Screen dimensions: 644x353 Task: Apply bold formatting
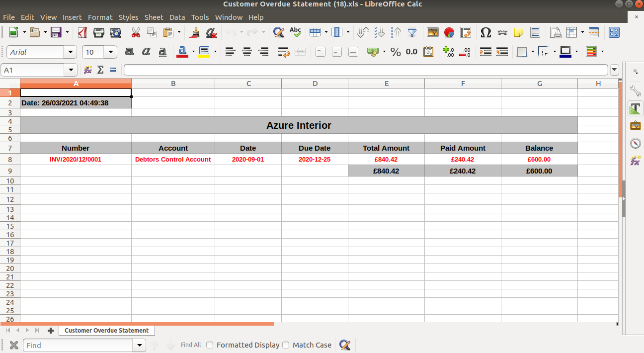[x=130, y=52]
